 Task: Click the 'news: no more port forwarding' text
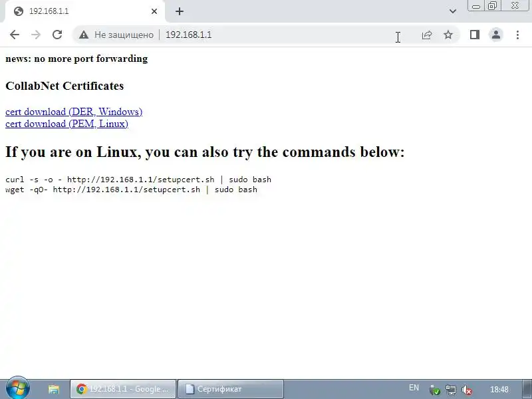(76, 59)
